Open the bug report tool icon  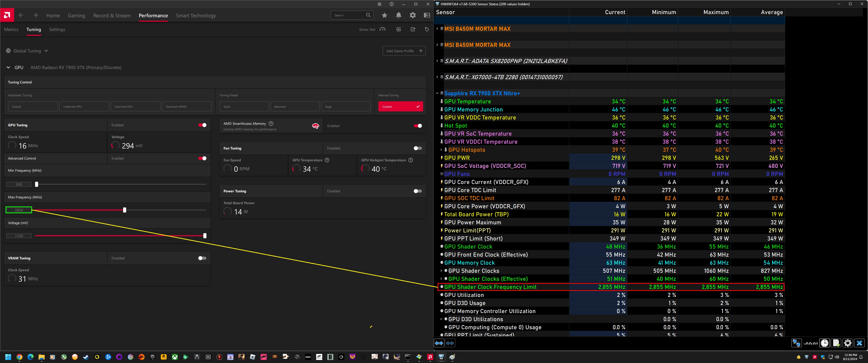click(x=379, y=4)
